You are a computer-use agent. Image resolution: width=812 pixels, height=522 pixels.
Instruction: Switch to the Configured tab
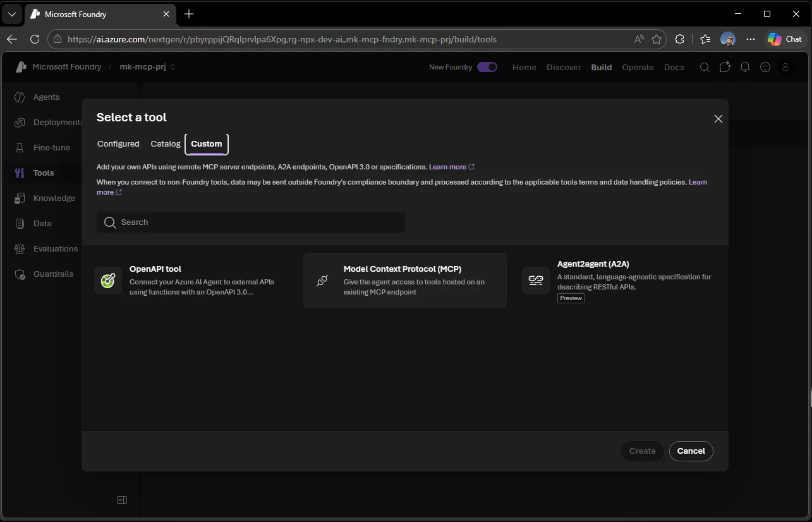pyautogui.click(x=118, y=144)
